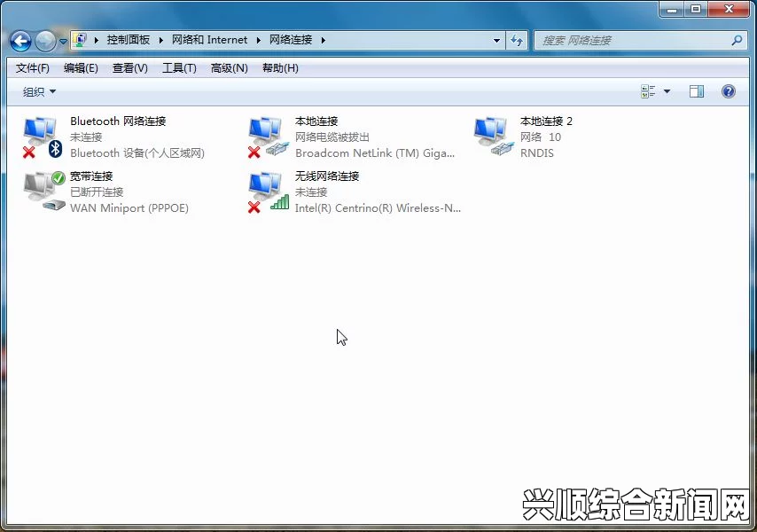Image resolution: width=757 pixels, height=532 pixels.
Task: Navigate to 网络和 Internet breadcrumb
Action: (209, 40)
